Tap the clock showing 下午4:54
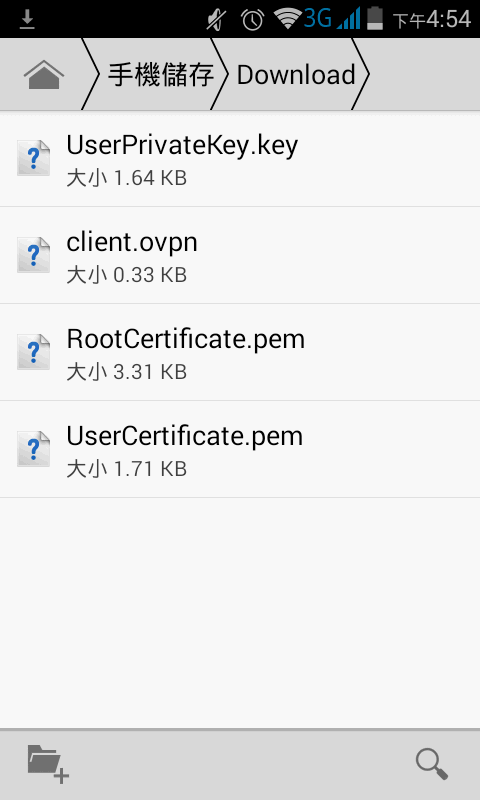The width and height of the screenshot is (480, 800). (x=432, y=19)
